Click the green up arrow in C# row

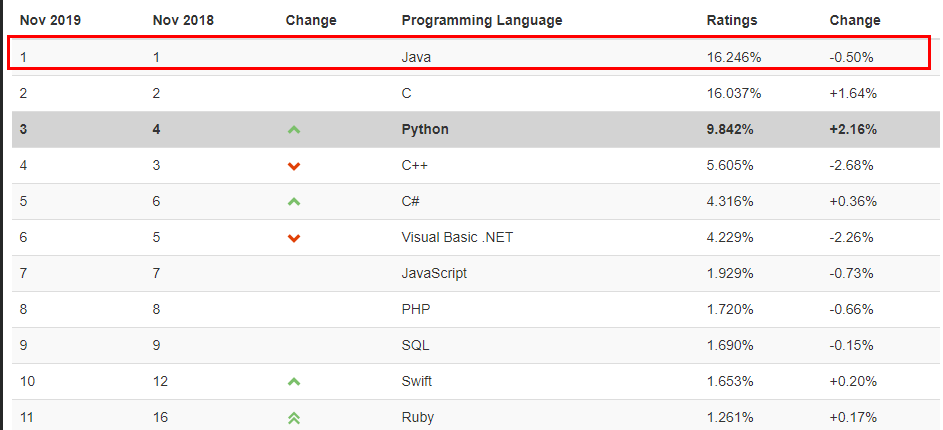pos(294,202)
